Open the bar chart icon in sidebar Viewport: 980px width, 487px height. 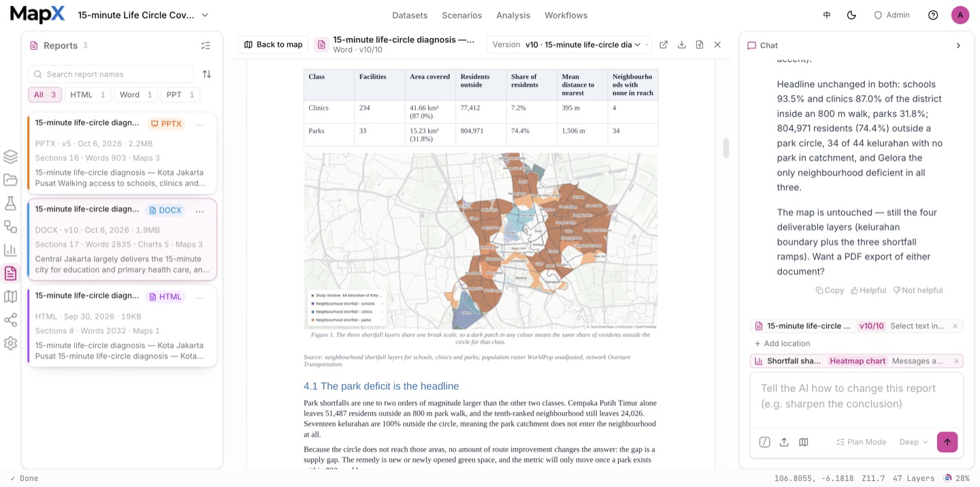[x=10, y=250]
